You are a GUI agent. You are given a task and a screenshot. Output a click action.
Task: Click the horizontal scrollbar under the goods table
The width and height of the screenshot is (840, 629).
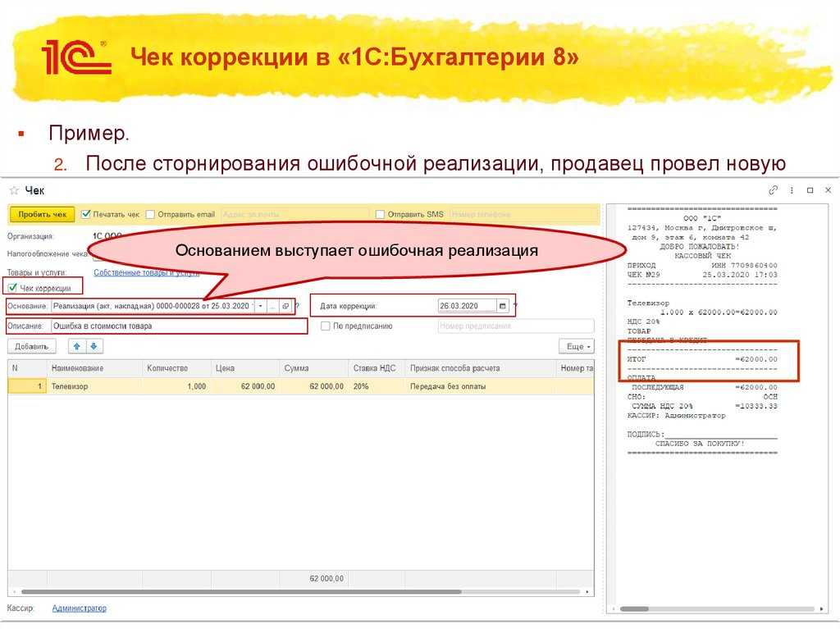point(241,592)
